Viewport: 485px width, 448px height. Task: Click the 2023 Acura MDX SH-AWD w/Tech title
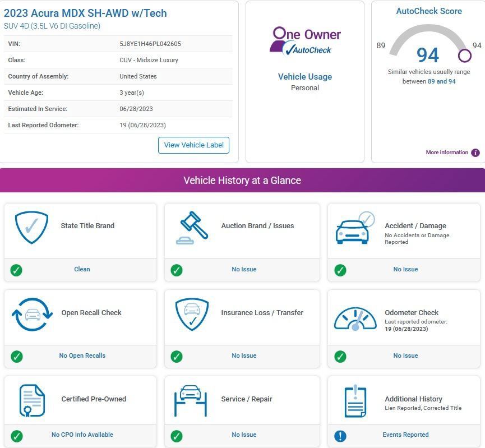point(85,13)
